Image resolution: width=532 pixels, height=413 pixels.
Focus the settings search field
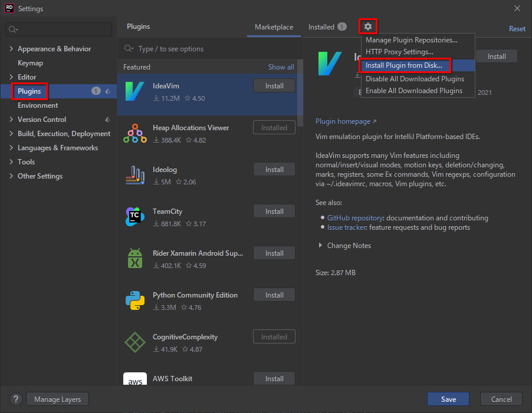(59, 29)
